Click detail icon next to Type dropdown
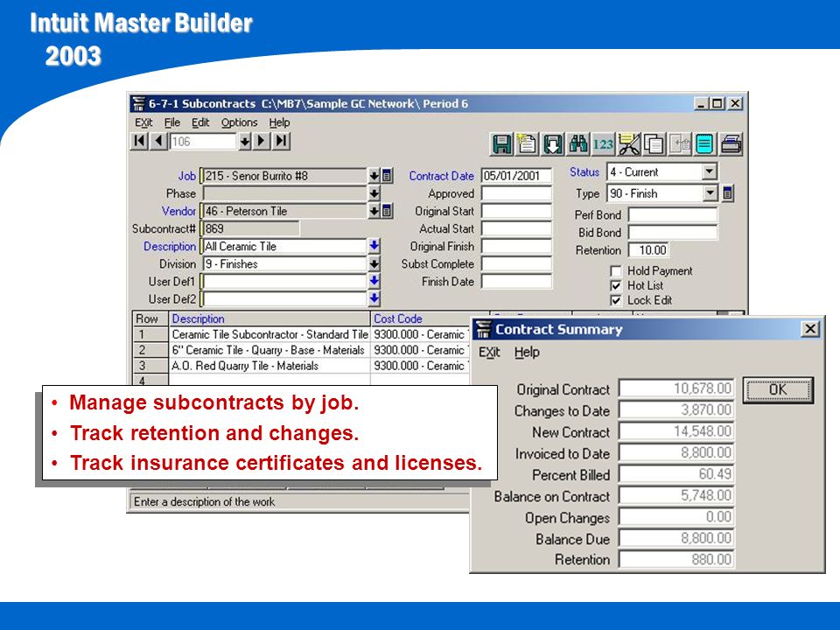Image resolution: width=840 pixels, height=630 pixels. pos(727,193)
